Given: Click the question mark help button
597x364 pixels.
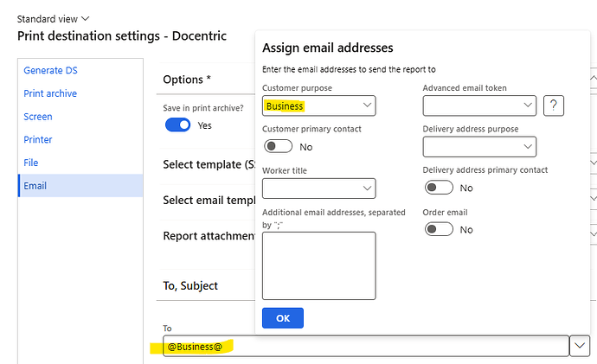Looking at the screenshot, I should [554, 105].
